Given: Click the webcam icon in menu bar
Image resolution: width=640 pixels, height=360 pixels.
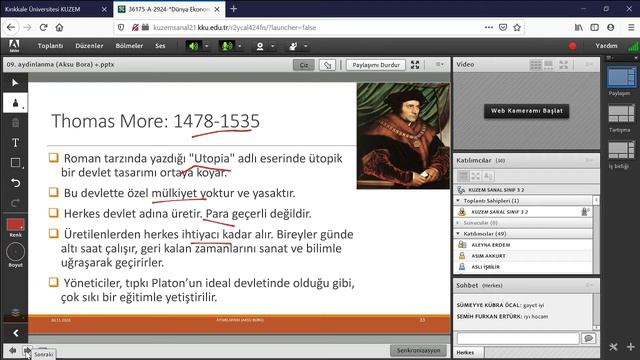Looking at the screenshot, I should click(260, 46).
